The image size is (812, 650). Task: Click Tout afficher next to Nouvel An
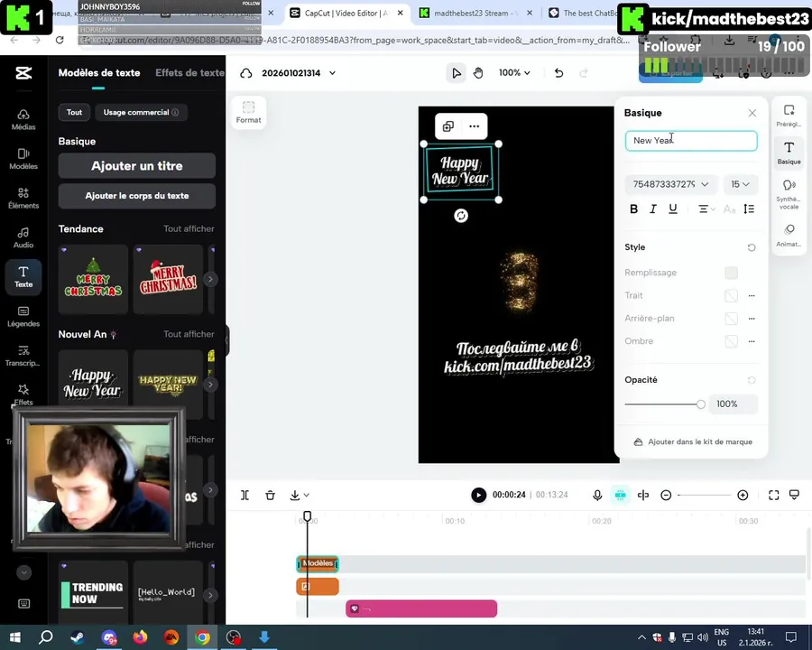[189, 334]
